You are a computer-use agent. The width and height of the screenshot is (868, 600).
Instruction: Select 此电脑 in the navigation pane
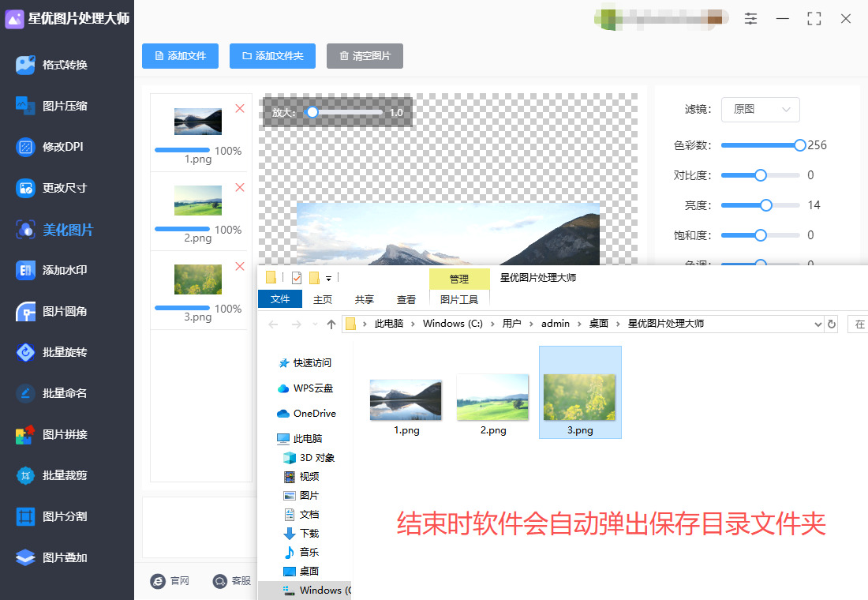click(300, 439)
